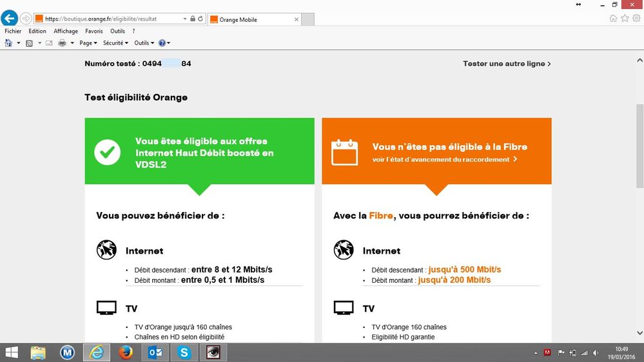The height and width of the screenshot is (362, 644).
Task: Click 'jusqu'à 200 Mbit/s' value
Action: pos(454,280)
